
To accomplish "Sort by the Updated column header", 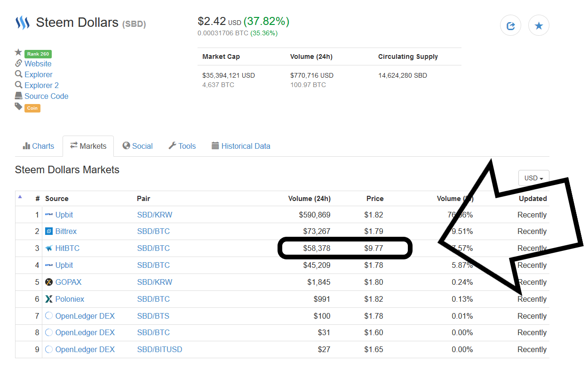I will (x=532, y=199).
